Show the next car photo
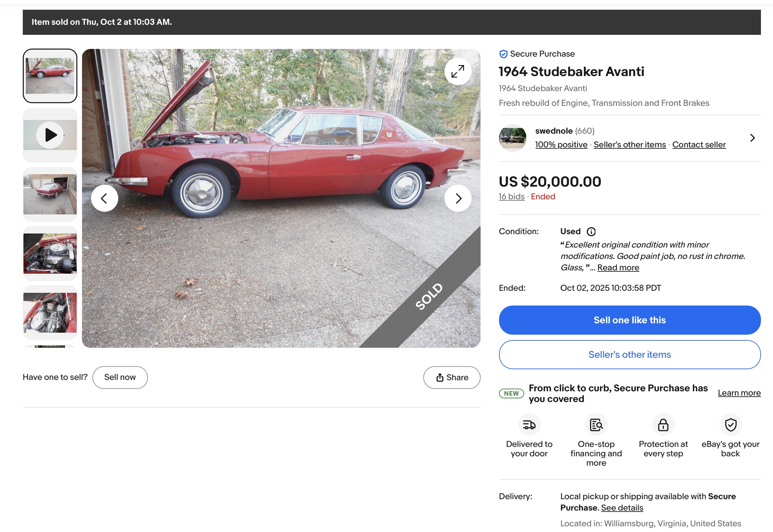Image resolution: width=773 pixels, height=532 pixels. [x=458, y=198]
